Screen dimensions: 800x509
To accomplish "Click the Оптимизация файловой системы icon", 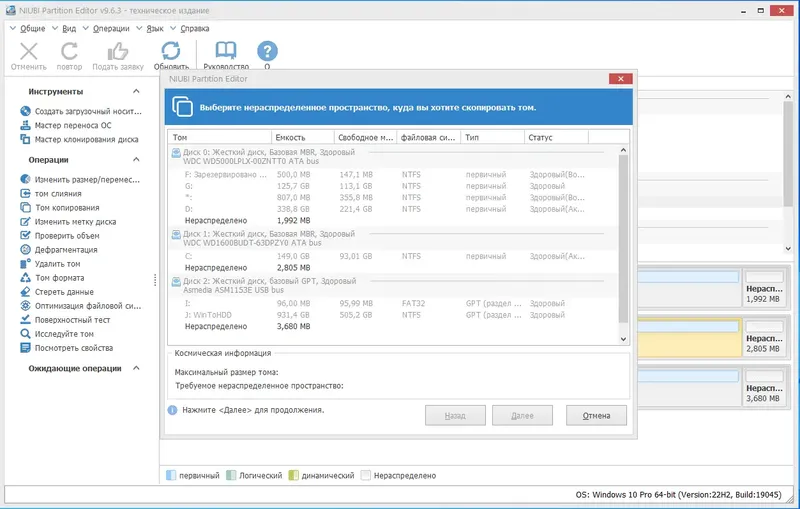I will coord(26,306).
